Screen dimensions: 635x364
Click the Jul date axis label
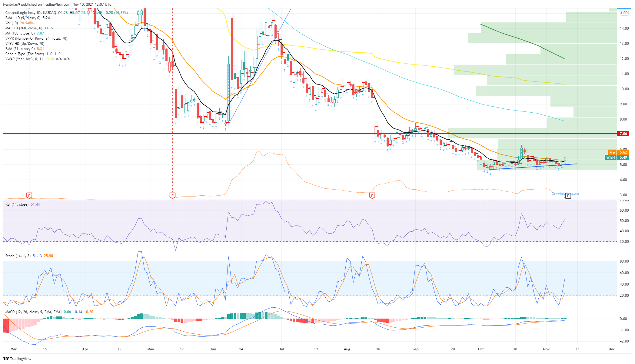[x=282, y=349]
